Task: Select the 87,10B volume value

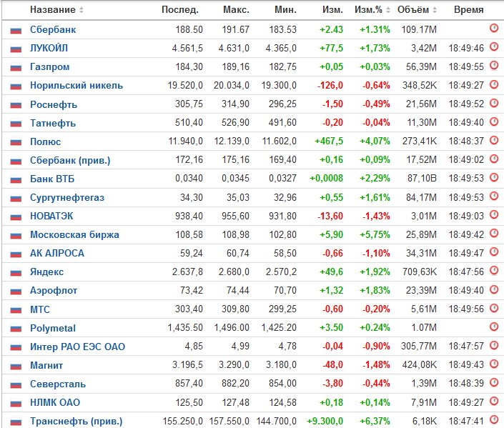Action: (x=422, y=179)
